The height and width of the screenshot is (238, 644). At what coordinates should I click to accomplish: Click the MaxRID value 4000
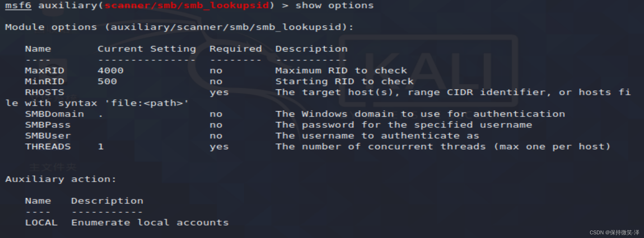coord(110,71)
